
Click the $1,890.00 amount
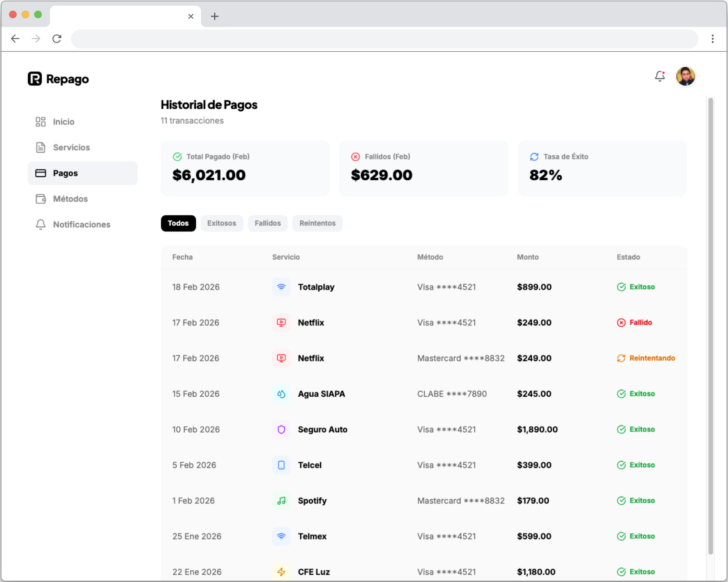537,429
